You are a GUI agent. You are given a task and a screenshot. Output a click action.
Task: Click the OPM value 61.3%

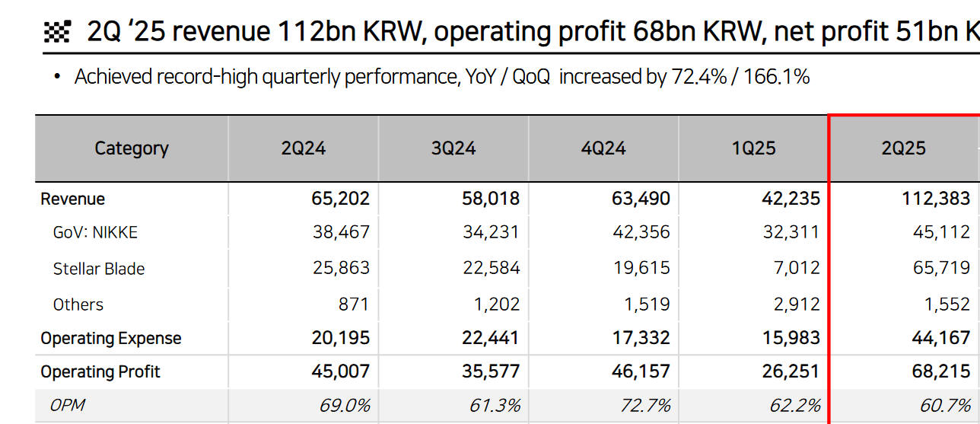click(x=495, y=406)
